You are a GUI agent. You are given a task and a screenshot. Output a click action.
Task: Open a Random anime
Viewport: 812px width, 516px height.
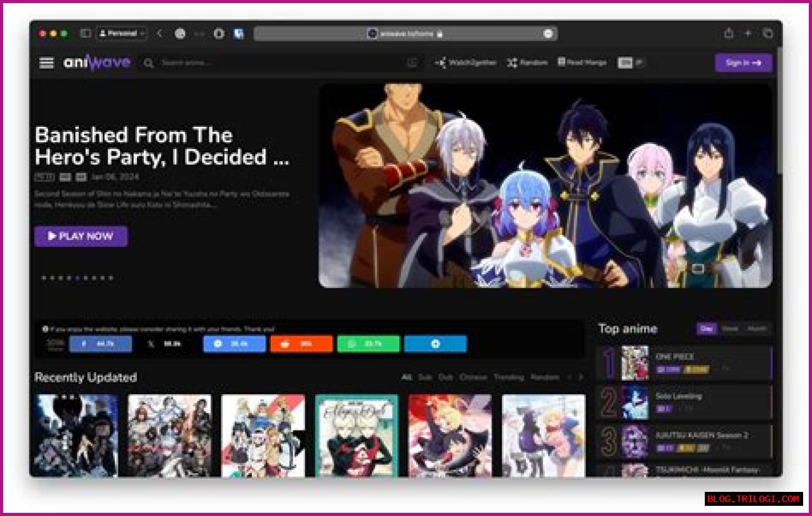click(x=527, y=63)
